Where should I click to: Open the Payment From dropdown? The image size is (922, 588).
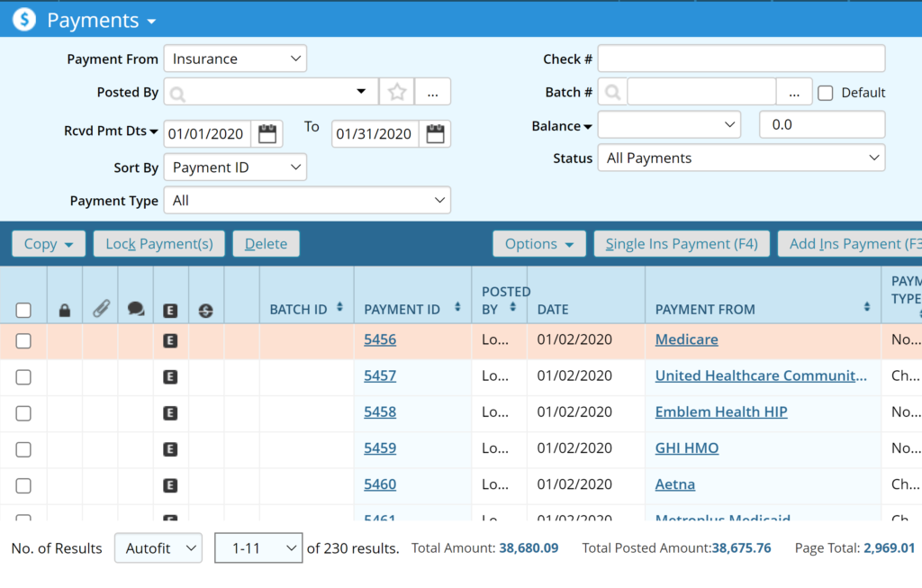pos(235,59)
